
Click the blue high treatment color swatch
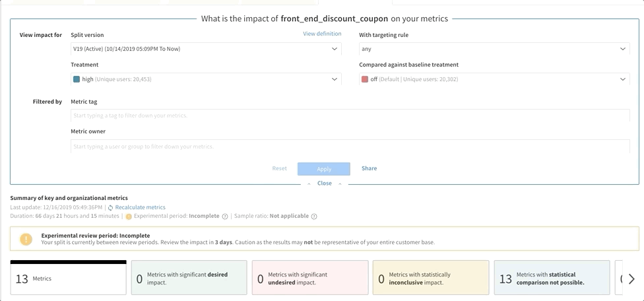click(77, 79)
